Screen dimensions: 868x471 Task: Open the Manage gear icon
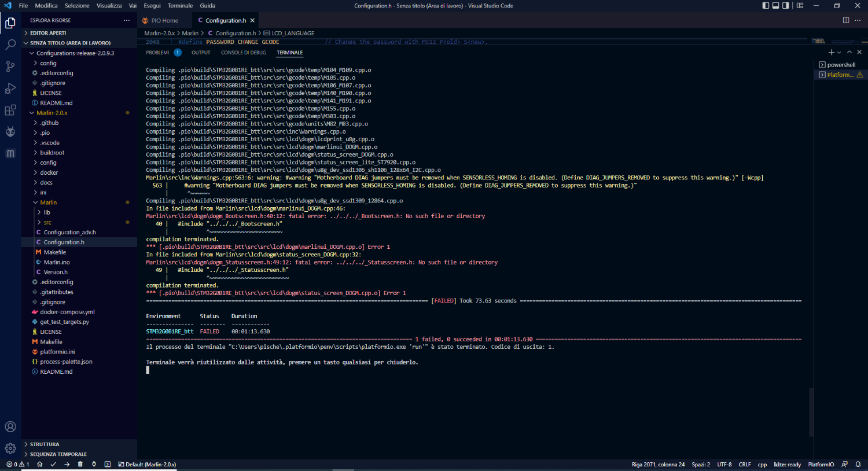click(x=10, y=448)
